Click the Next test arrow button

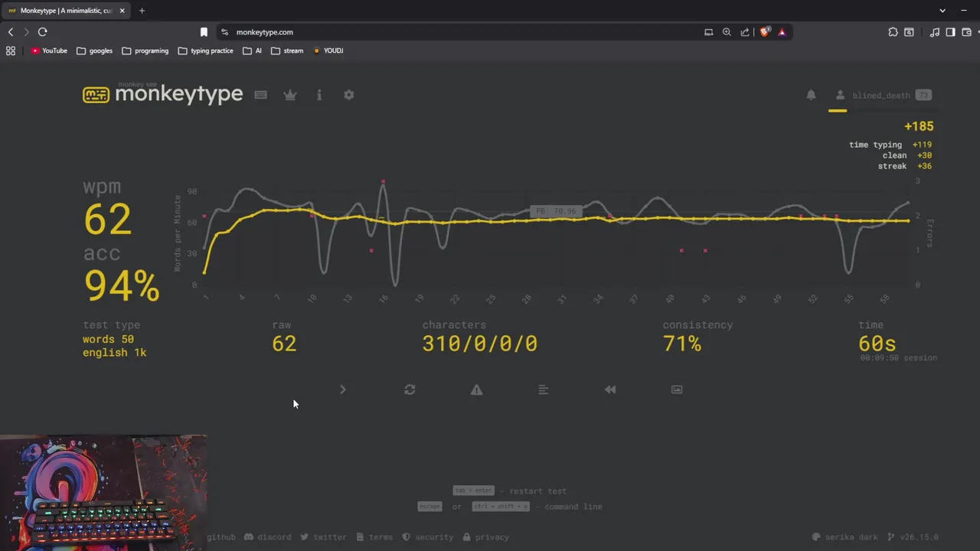coord(342,390)
